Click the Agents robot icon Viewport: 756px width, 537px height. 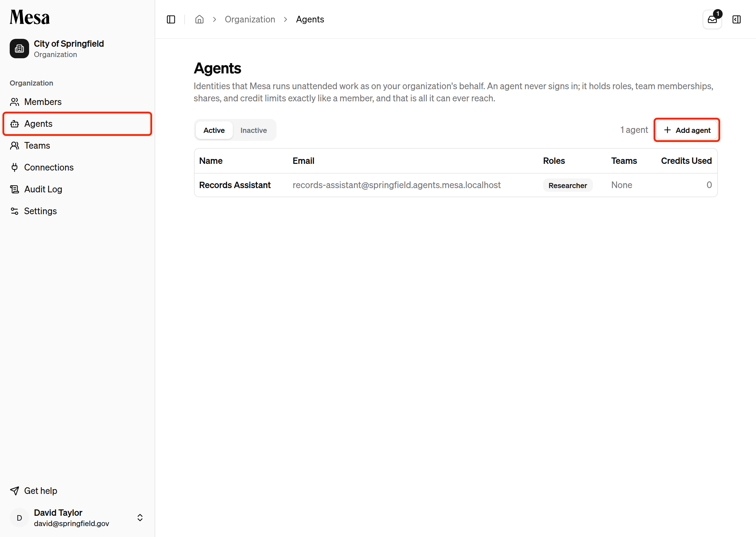tap(15, 124)
